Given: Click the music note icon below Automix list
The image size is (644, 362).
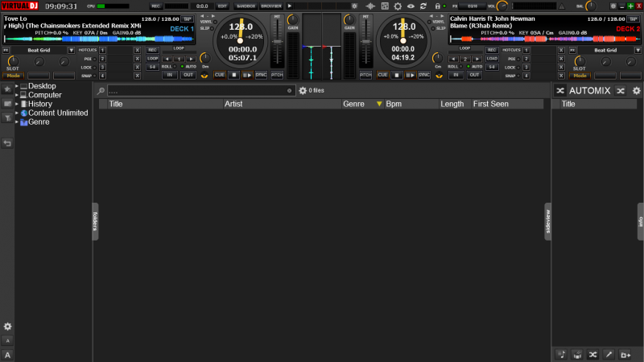Looking at the screenshot, I should coord(561,355).
